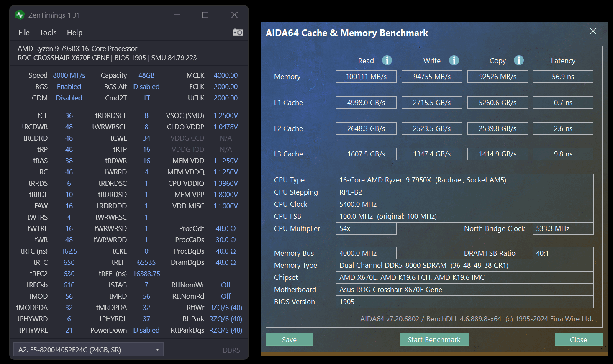
Task: Click the Read info icon in AIDA64
Action: coord(387,60)
